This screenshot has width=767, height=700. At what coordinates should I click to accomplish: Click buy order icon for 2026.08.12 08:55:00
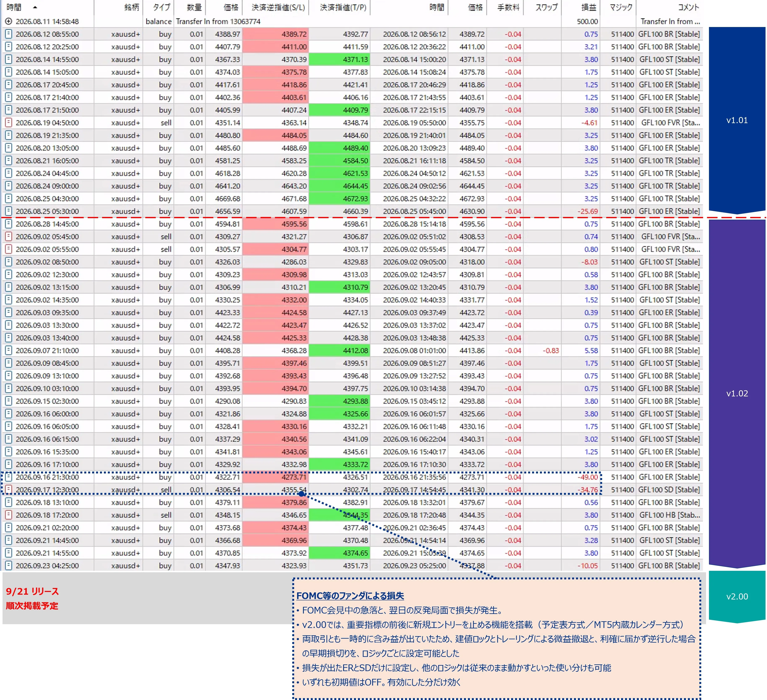tap(8, 34)
